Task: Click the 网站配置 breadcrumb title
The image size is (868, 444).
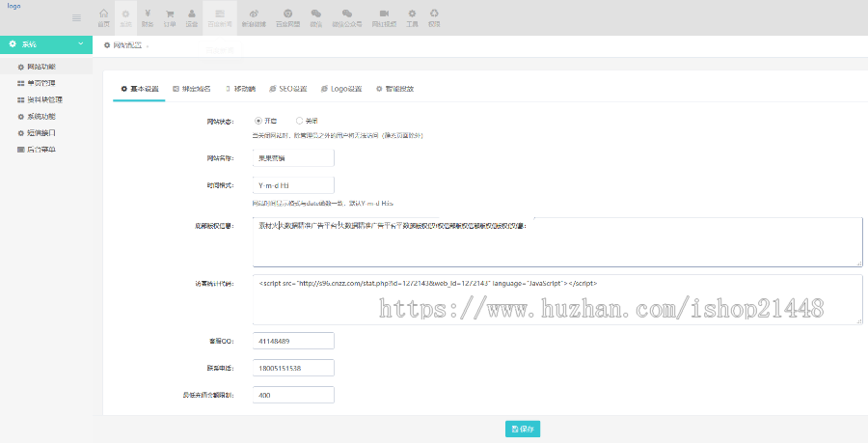Action: click(x=127, y=45)
